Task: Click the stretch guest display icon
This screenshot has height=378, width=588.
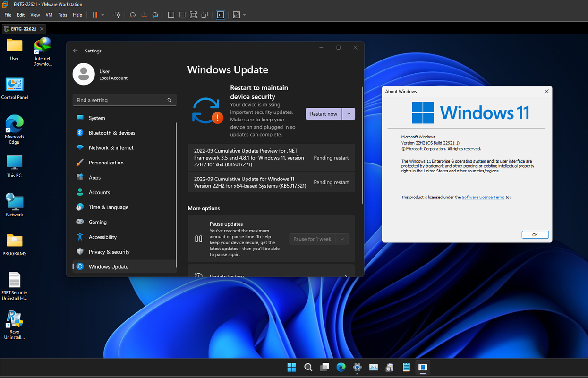Action: coord(237,15)
